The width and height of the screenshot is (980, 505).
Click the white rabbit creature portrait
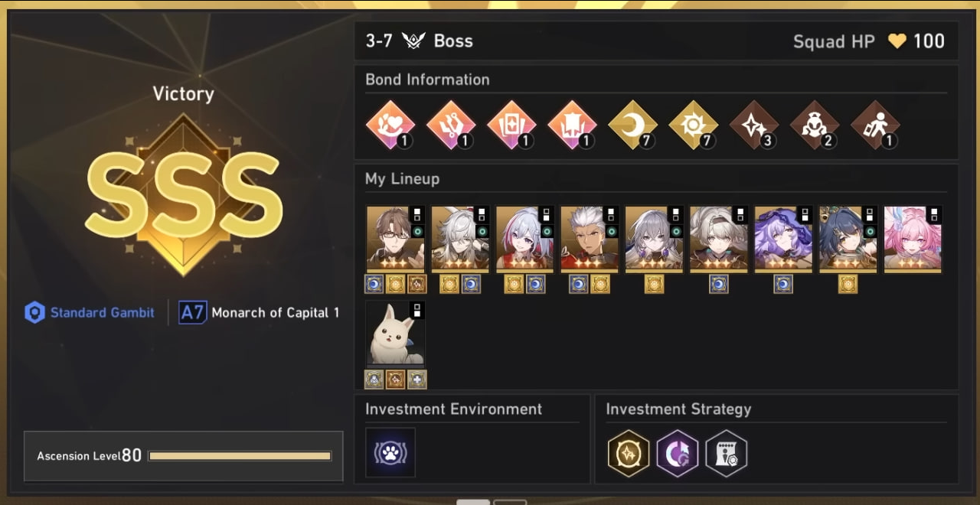395,333
